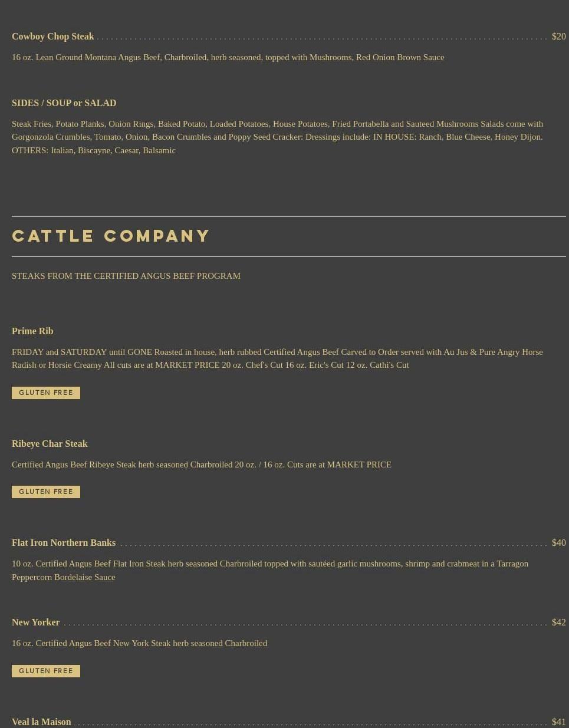Click the Prime Rib market price description
This screenshot has width=569, height=728.
point(277,358)
